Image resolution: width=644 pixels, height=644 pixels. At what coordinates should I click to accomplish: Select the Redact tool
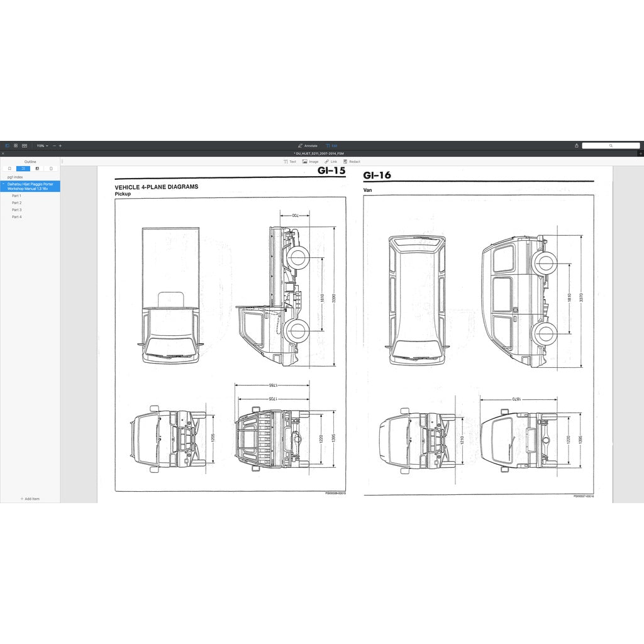point(352,162)
